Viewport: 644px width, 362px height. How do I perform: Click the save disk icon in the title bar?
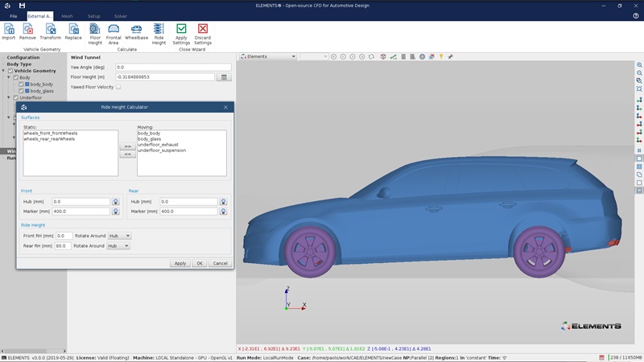coord(23,6)
